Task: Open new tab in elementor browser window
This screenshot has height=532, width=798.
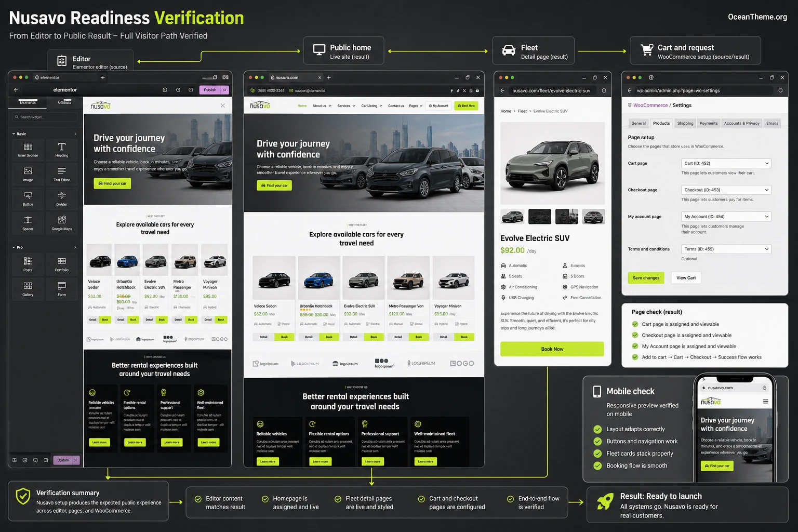Action: coord(103,77)
